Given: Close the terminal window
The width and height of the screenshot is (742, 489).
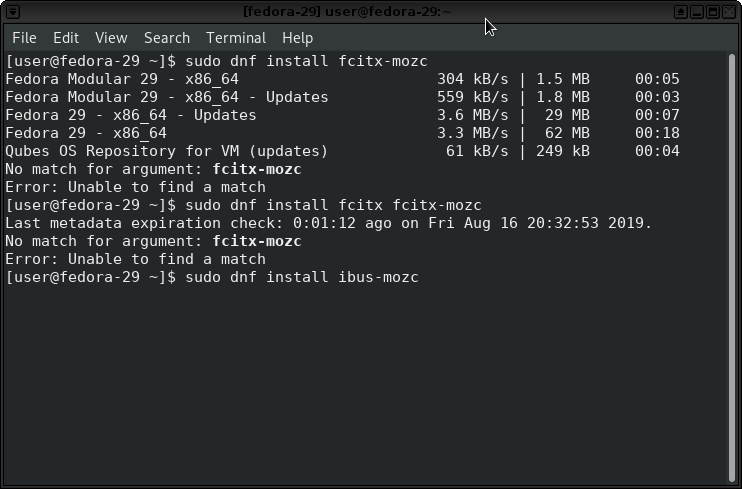Looking at the screenshot, I should pyautogui.click(x=729, y=12).
